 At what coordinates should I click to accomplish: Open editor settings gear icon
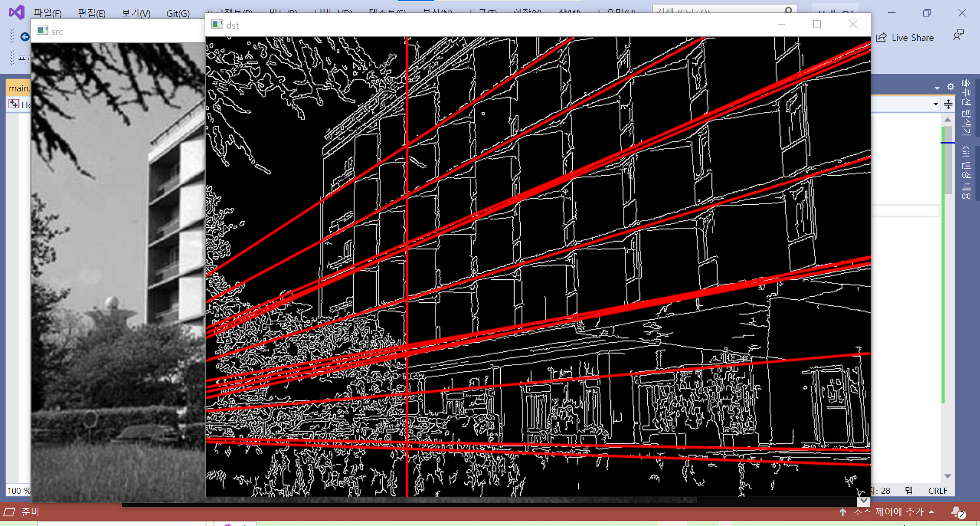(x=950, y=87)
